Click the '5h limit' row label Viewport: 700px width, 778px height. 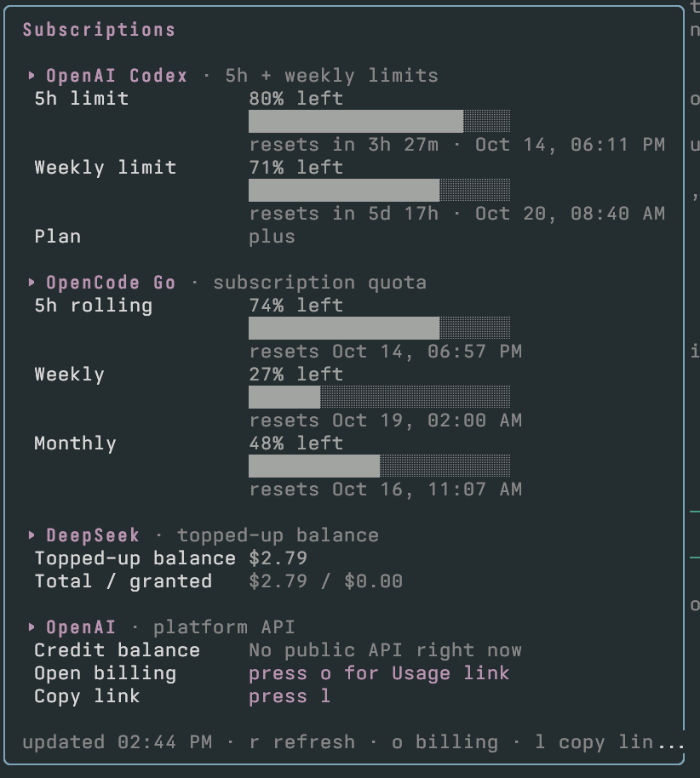[82, 98]
